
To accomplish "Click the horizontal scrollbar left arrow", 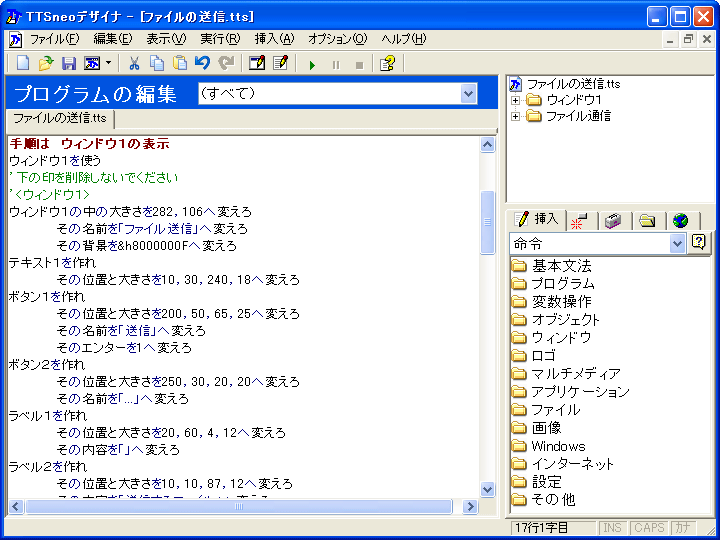I will (x=16, y=506).
